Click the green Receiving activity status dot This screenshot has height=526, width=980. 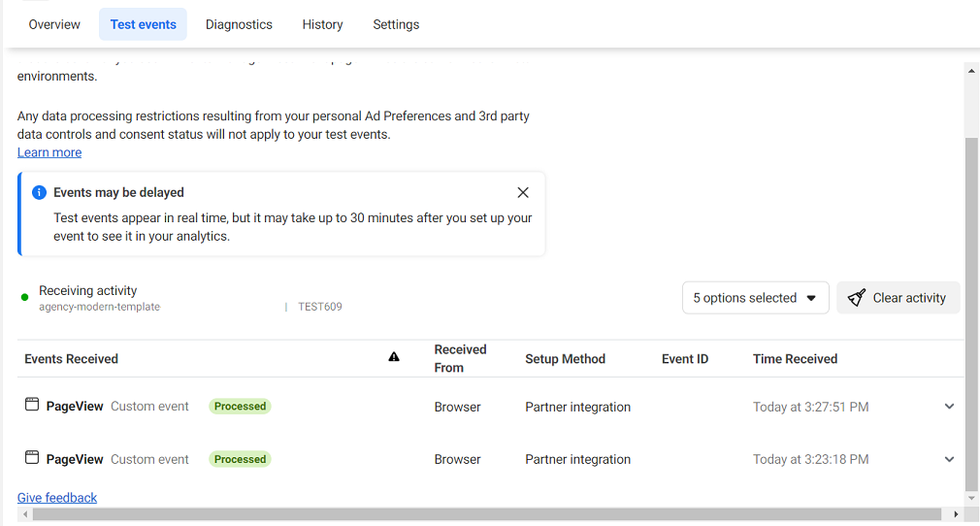pos(25,297)
